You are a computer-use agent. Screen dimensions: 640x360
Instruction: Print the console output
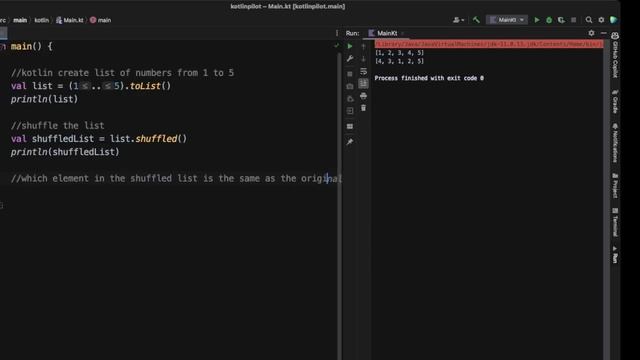[363, 96]
